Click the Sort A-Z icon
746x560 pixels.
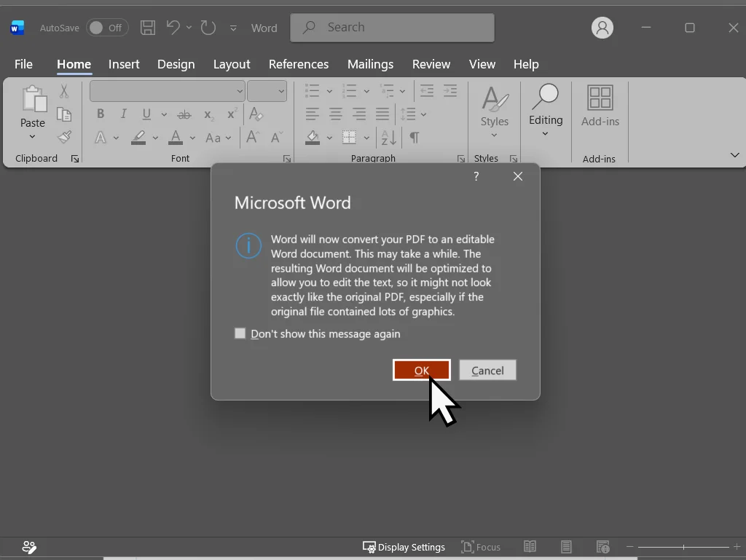[x=389, y=138]
